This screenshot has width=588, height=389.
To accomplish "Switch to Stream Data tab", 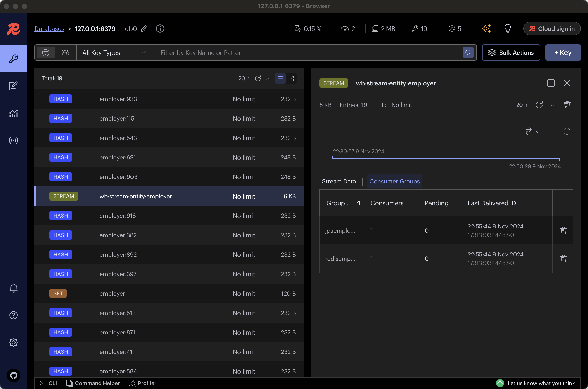I will (339, 181).
